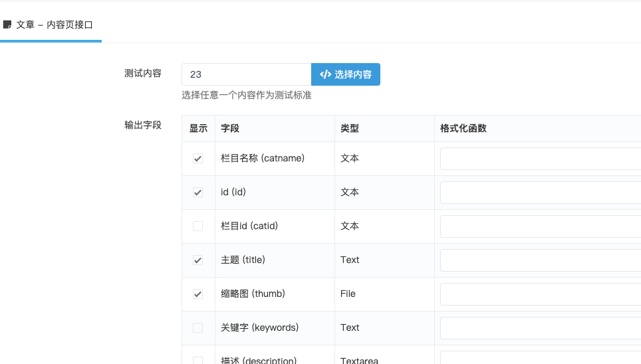Uncheck the 主题 (title) checkbox
The image size is (641, 364).
[x=198, y=260]
